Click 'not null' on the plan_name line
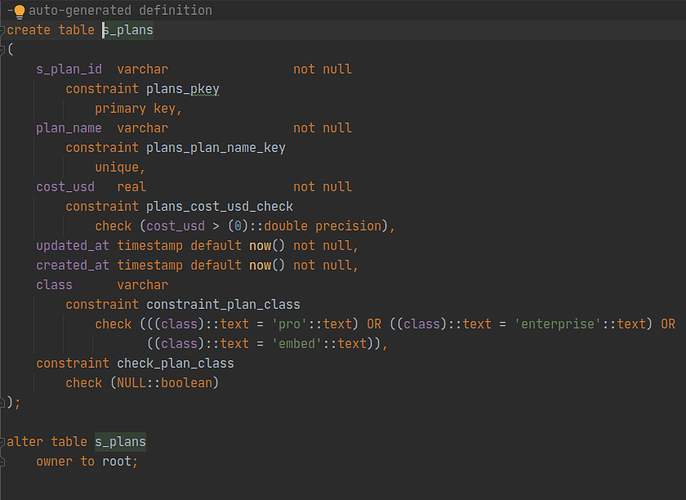Image resolution: width=686 pixels, height=500 pixels. tap(322, 128)
